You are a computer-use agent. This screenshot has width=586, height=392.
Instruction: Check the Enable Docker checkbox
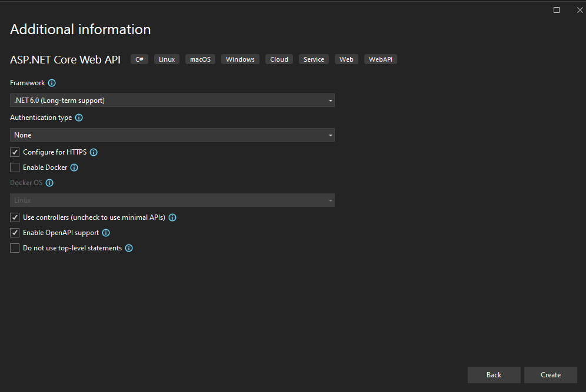pos(15,167)
